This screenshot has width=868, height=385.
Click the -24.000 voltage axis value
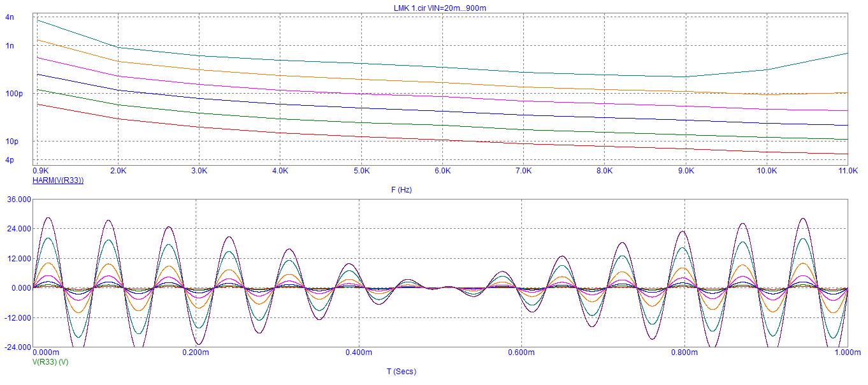(17, 347)
